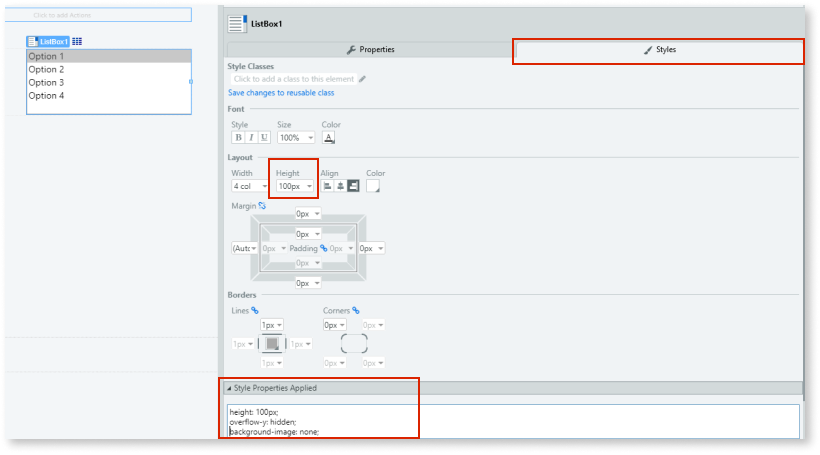
Task: Toggle linked margin values
Action: pos(262,205)
